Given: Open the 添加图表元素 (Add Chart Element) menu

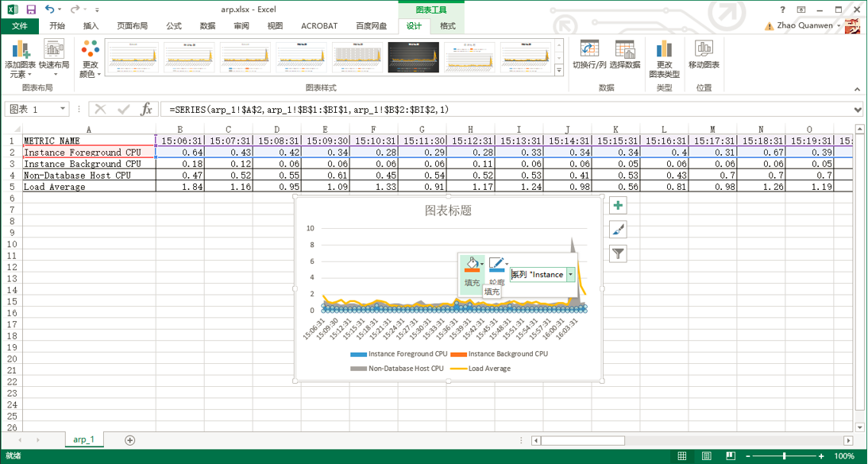Looking at the screenshot, I should coord(21,60).
